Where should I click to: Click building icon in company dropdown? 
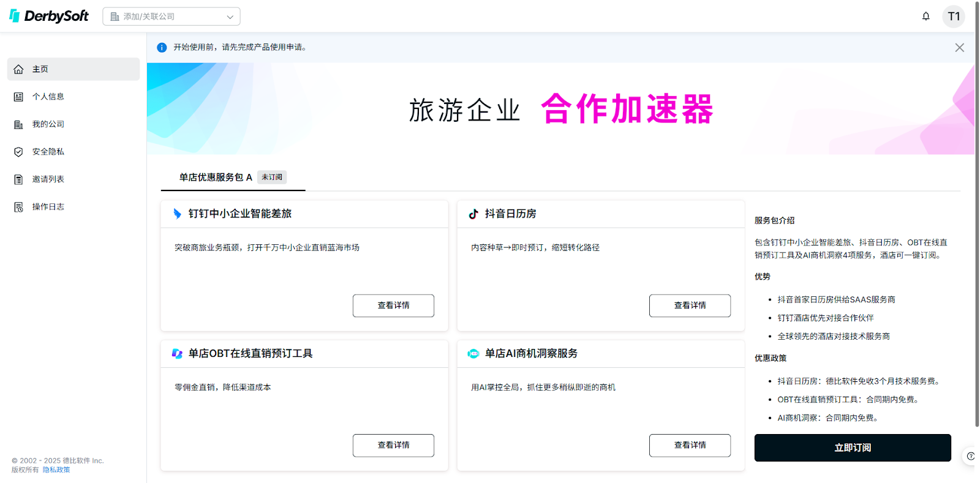[x=115, y=17]
